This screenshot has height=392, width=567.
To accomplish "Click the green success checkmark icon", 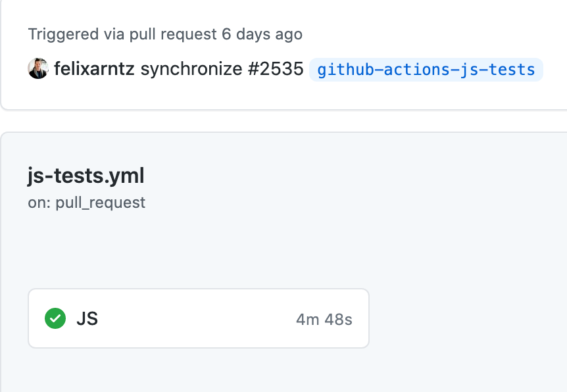I will (x=55, y=318).
